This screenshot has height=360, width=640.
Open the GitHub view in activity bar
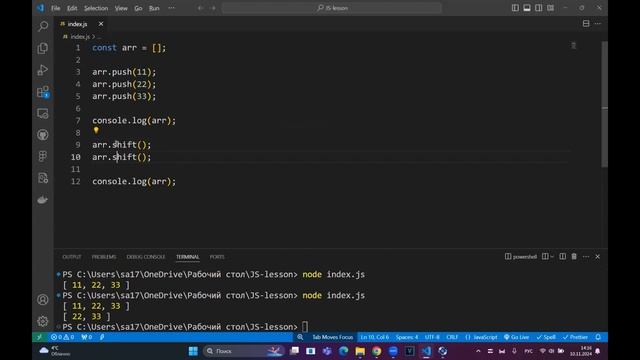(43, 135)
